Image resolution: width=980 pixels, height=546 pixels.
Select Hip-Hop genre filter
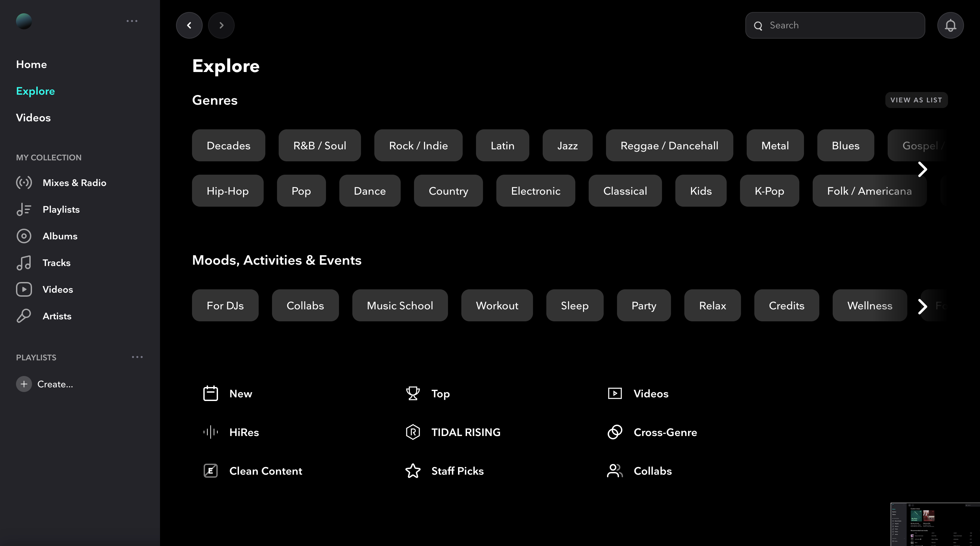coord(228,190)
